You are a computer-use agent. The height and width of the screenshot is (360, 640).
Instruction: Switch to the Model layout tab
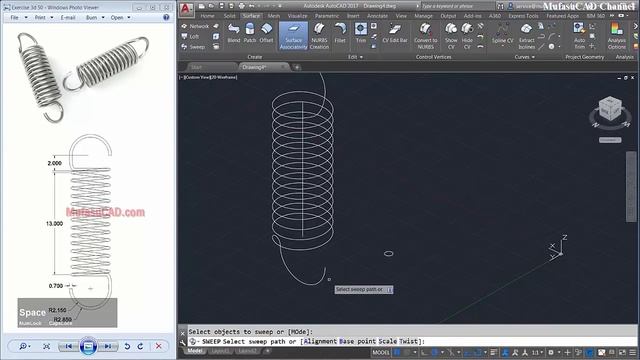pos(195,351)
